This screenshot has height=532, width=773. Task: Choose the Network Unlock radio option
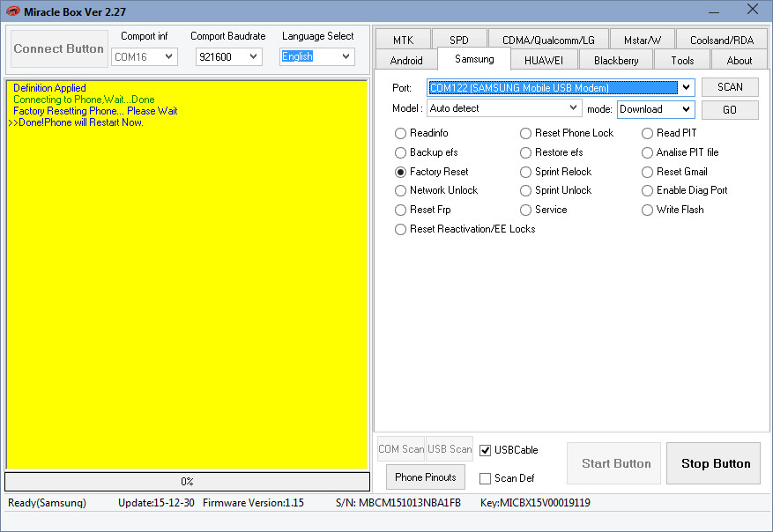click(401, 190)
